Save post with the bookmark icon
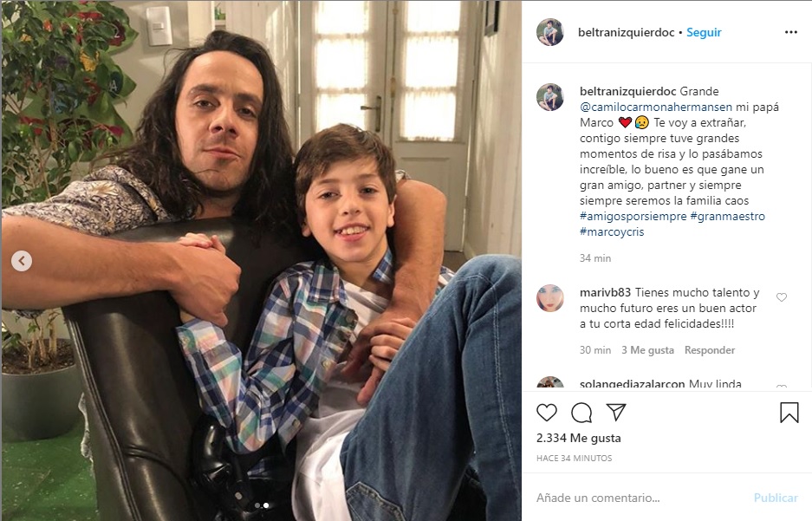This screenshot has width=812, height=521. (x=789, y=413)
